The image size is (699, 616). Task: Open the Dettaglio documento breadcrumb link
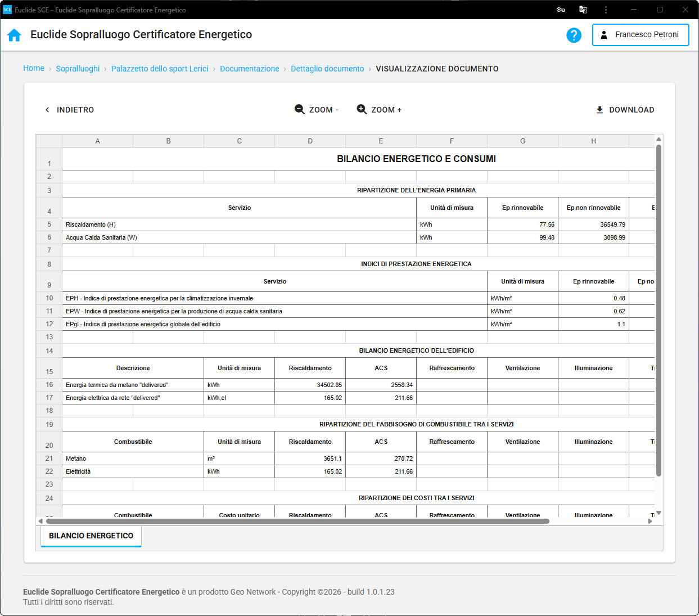[327, 69]
